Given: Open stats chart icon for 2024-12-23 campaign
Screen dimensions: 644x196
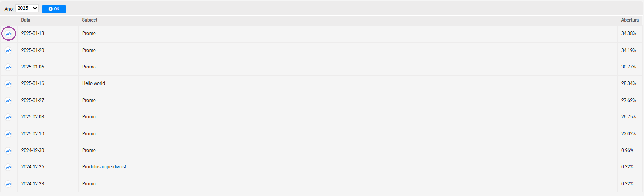Looking at the screenshot, I should click(8, 184).
